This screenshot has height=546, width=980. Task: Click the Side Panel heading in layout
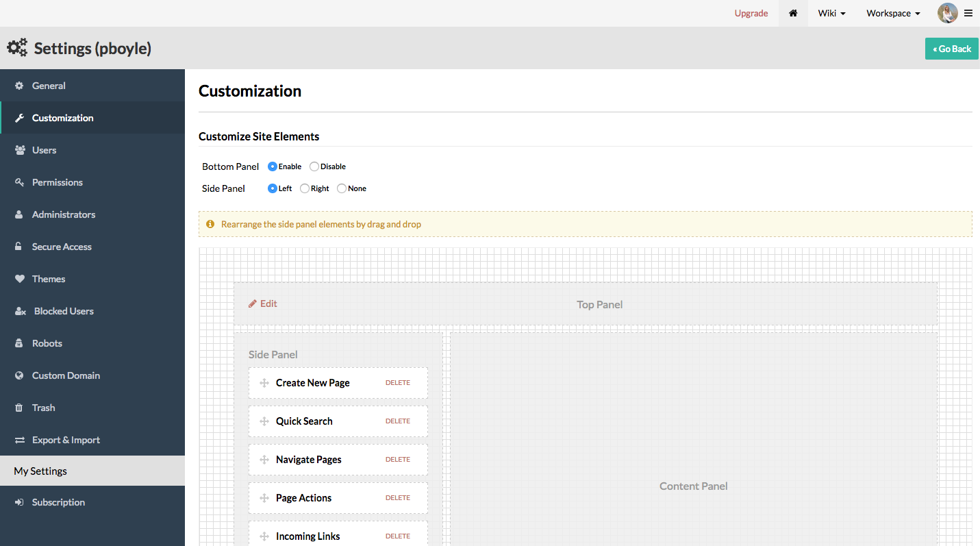273,354
